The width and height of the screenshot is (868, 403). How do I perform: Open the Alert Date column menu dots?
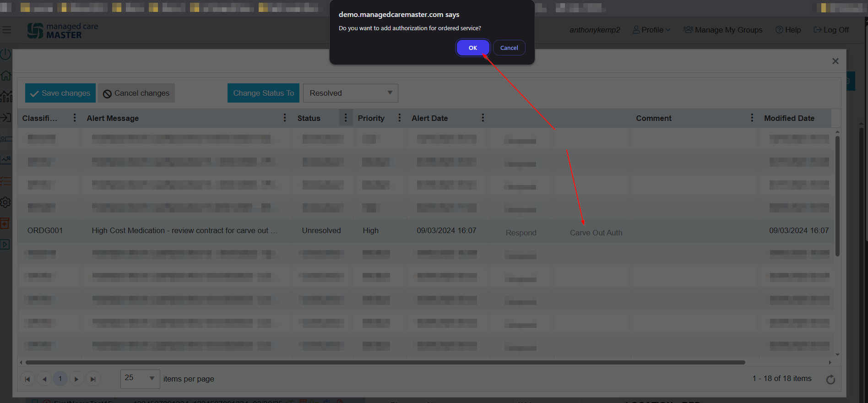pyautogui.click(x=483, y=118)
